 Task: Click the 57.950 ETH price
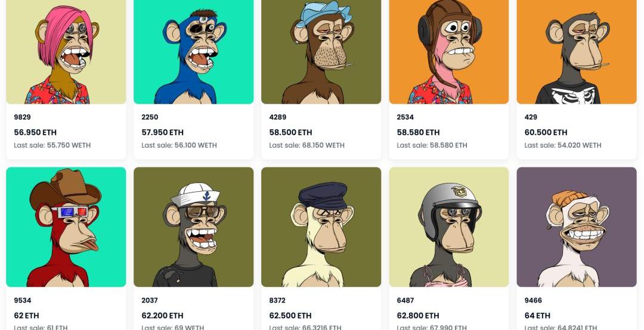pos(162,132)
